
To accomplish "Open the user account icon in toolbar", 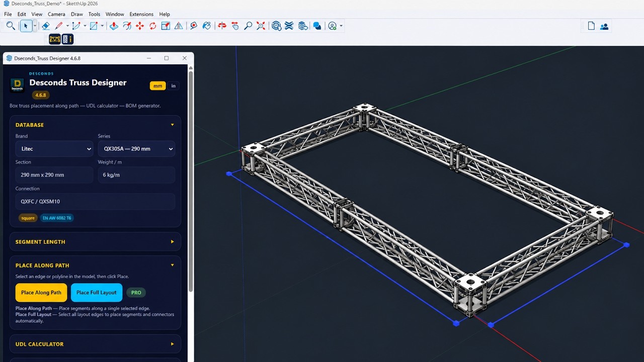I will [332, 26].
